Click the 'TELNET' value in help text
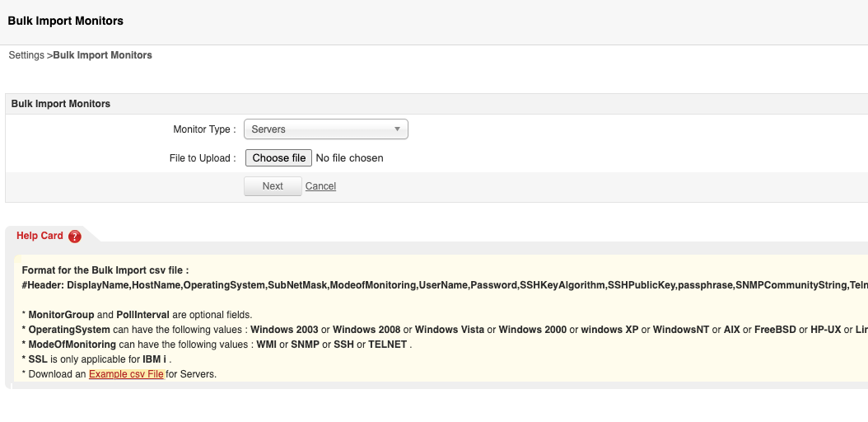This screenshot has width=868, height=422. click(x=388, y=345)
